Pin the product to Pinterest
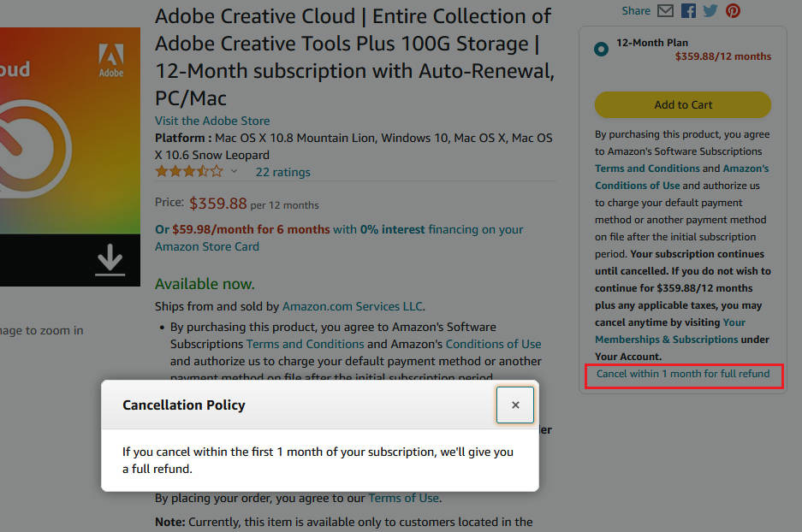Screen dimensions: 802x532 coord(734,10)
